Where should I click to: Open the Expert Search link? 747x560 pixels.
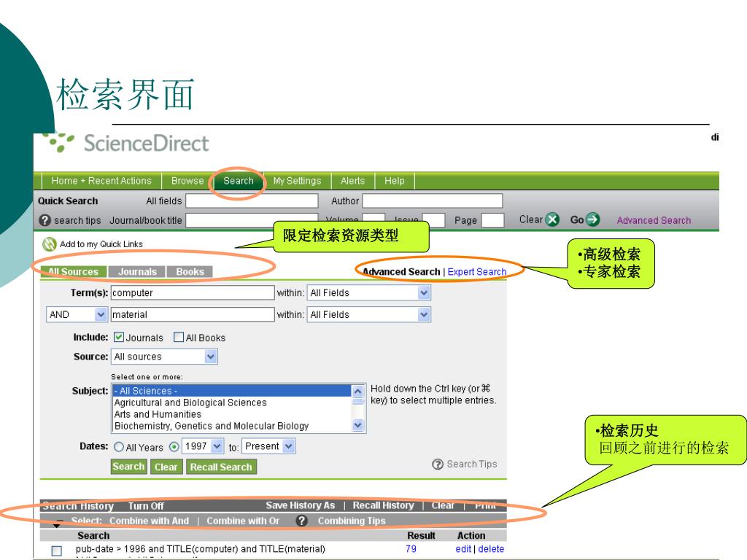477,271
